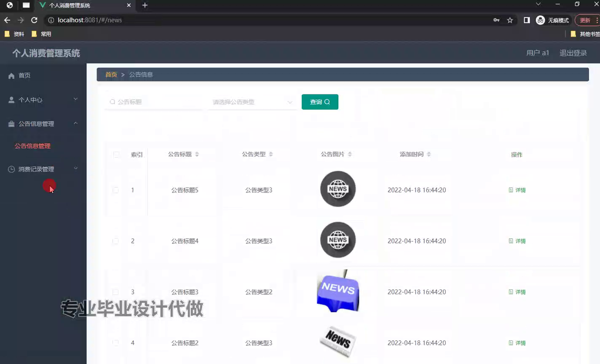Check the checkbox for row 1 公告标题5
This screenshot has height=364, width=600.
point(115,190)
